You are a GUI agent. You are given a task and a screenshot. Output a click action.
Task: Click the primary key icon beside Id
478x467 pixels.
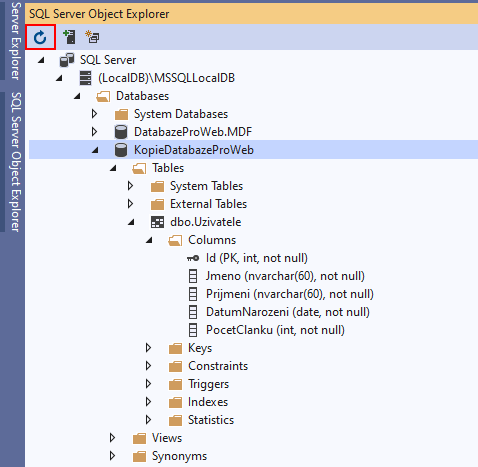coord(193,258)
